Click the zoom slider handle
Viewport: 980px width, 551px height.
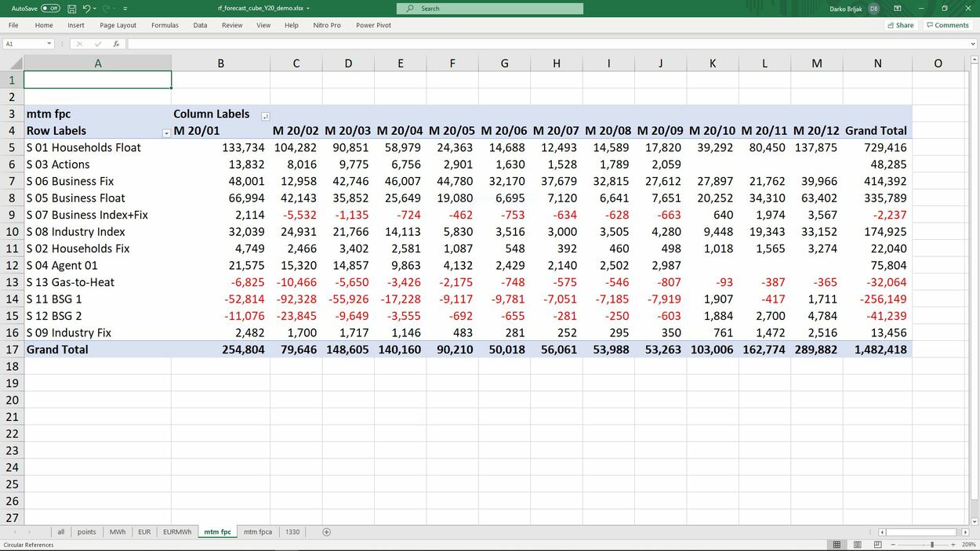pos(931,545)
